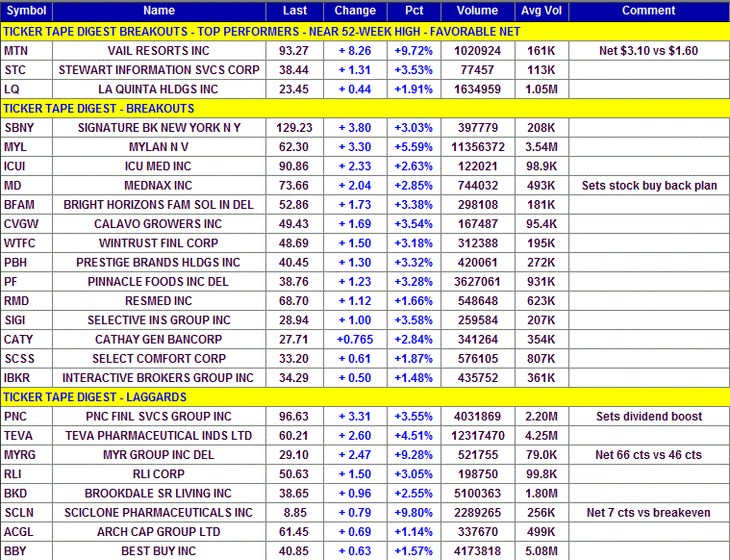Select PRESTIGE BRANDS HLDGS INC

tap(159, 263)
